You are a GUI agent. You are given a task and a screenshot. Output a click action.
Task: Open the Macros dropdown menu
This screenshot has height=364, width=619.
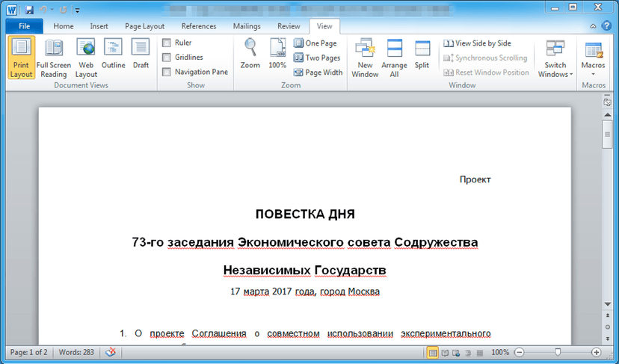593,58
